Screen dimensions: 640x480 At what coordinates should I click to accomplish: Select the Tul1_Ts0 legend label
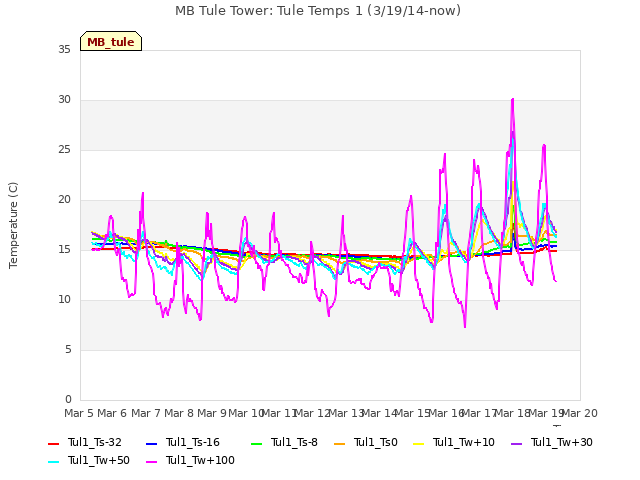pos(376,442)
